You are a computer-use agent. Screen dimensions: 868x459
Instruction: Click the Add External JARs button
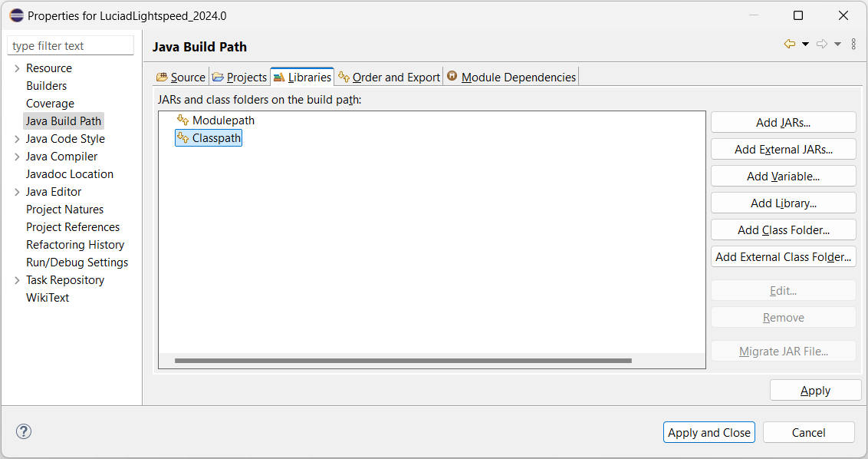point(784,149)
